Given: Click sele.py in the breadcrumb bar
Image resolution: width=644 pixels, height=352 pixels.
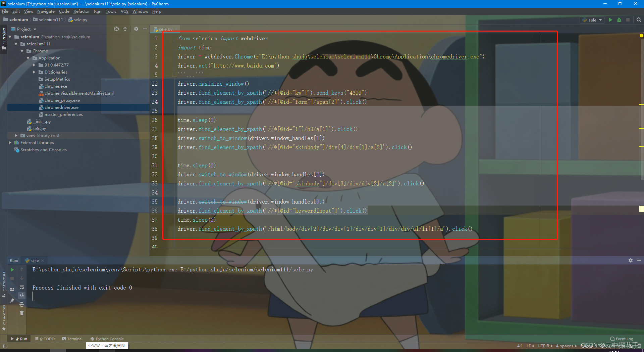Looking at the screenshot, I should coord(78,20).
